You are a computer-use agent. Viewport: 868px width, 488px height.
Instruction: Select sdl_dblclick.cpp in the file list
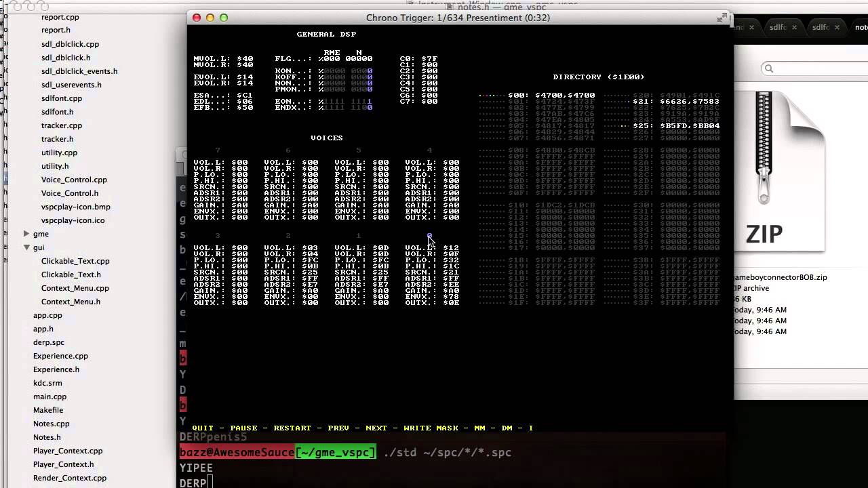point(70,44)
